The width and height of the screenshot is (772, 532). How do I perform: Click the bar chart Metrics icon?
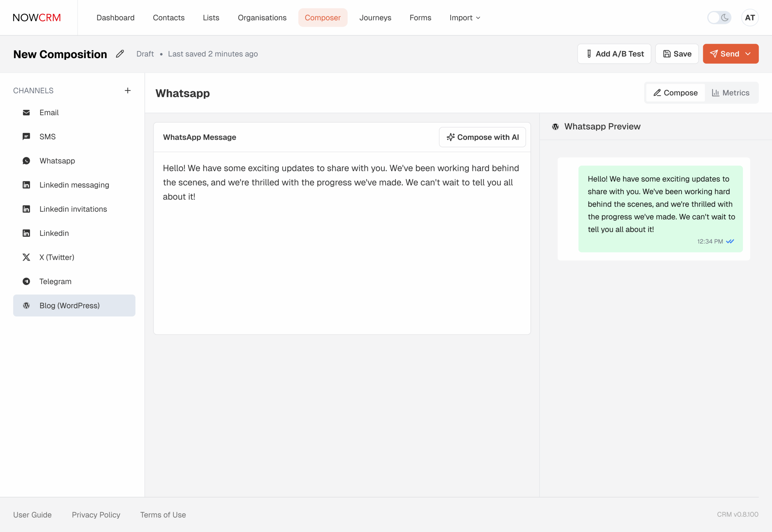pyautogui.click(x=715, y=93)
